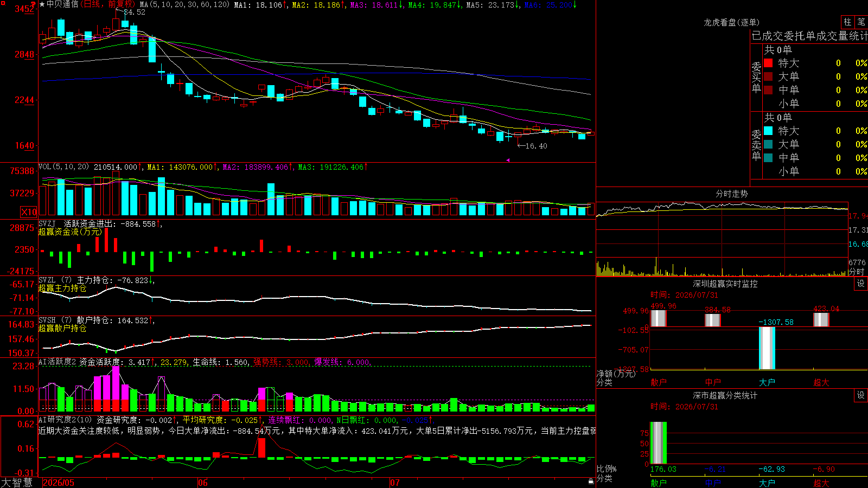Click the 深市超赢分类统计 panel title
Viewport: 868px width, 488px height.
tap(725, 395)
